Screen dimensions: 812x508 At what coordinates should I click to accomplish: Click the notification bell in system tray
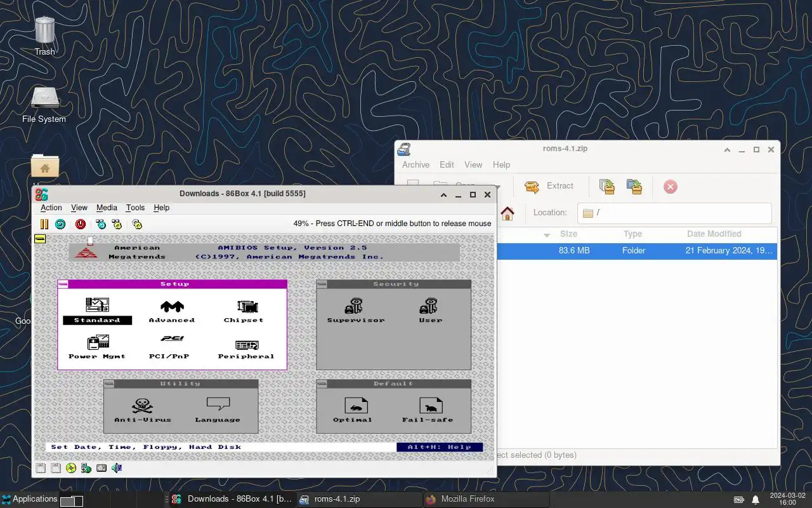coord(756,500)
